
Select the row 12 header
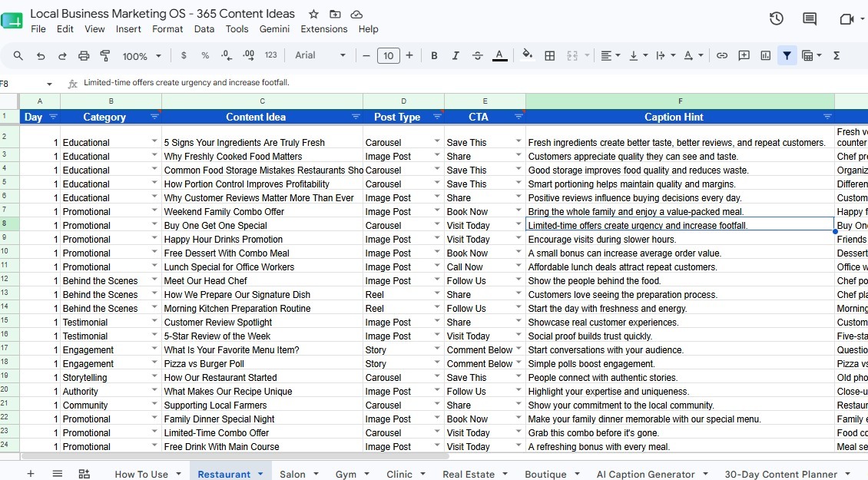point(9,279)
